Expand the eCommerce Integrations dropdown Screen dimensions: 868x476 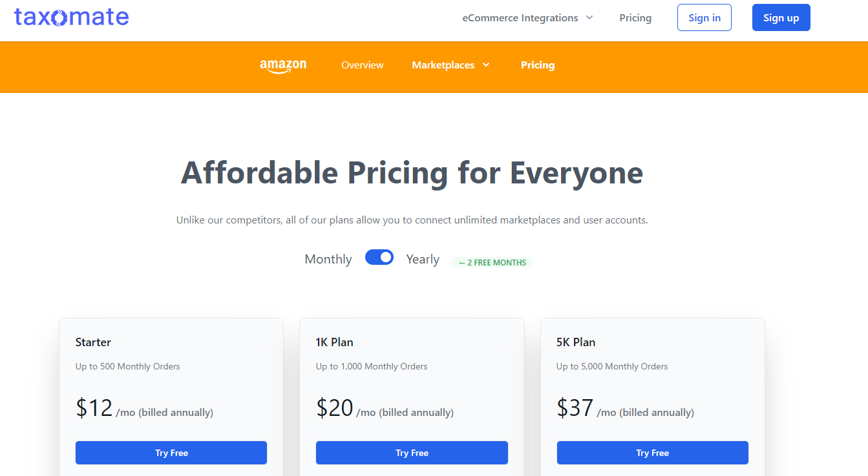point(527,18)
